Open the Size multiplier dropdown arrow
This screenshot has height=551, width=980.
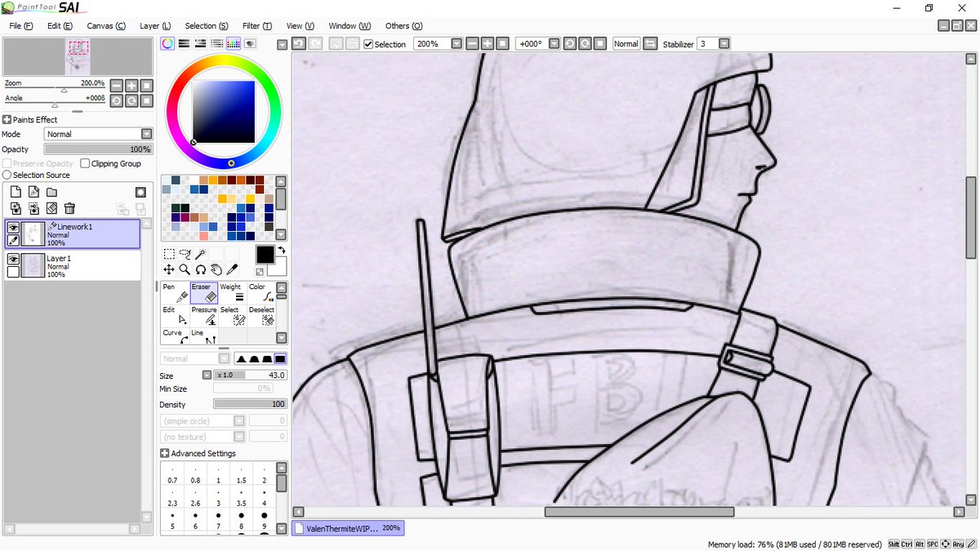[207, 375]
